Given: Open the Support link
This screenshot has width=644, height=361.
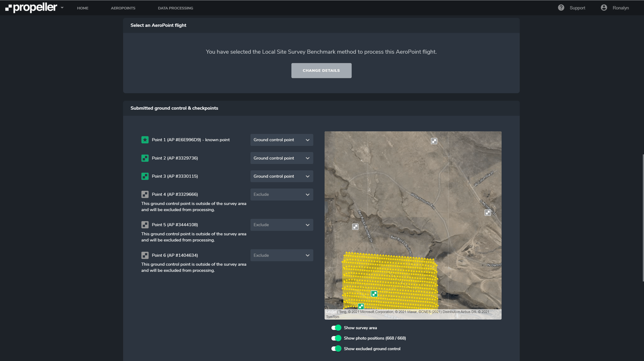Looking at the screenshot, I should pos(577,8).
